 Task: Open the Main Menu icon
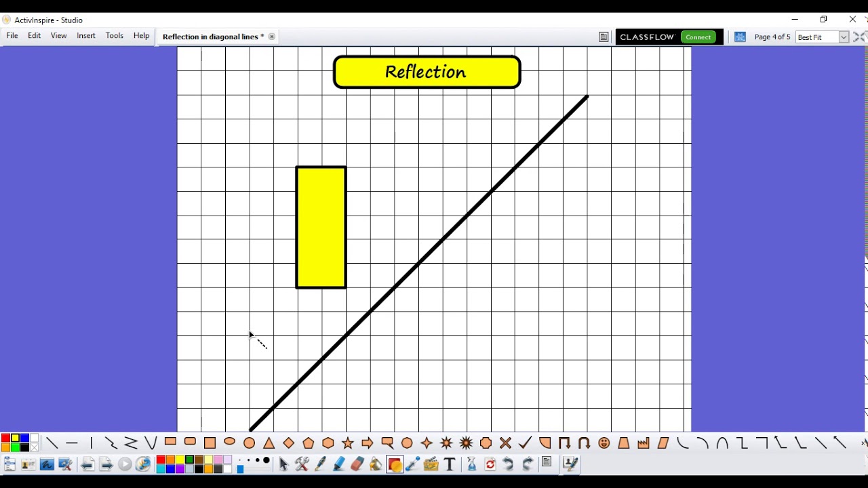click(9, 464)
